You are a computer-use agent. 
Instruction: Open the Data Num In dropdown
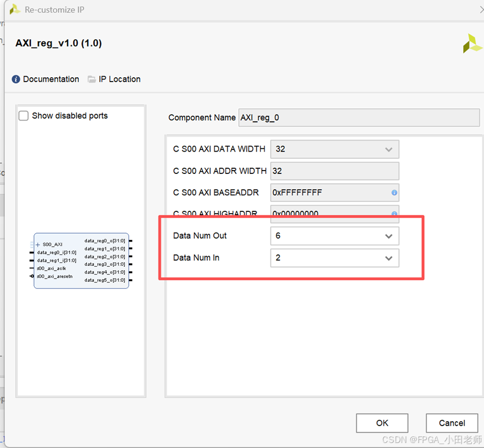coord(388,258)
